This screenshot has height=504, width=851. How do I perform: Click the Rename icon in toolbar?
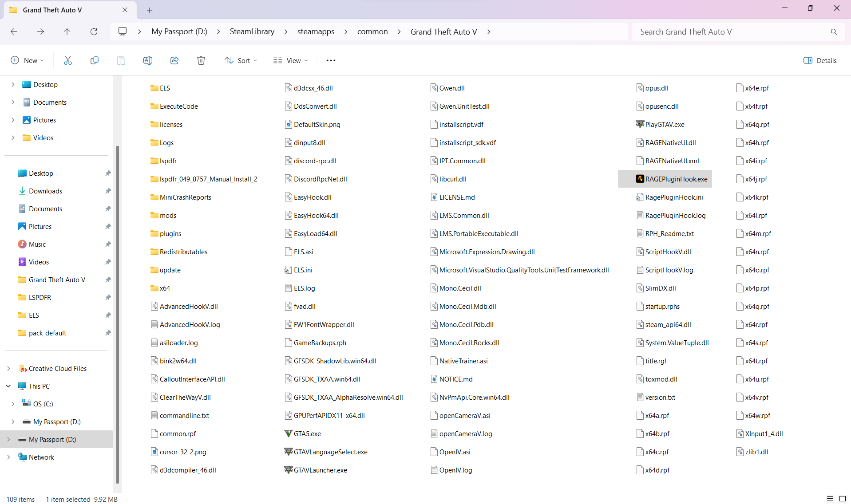148,60
